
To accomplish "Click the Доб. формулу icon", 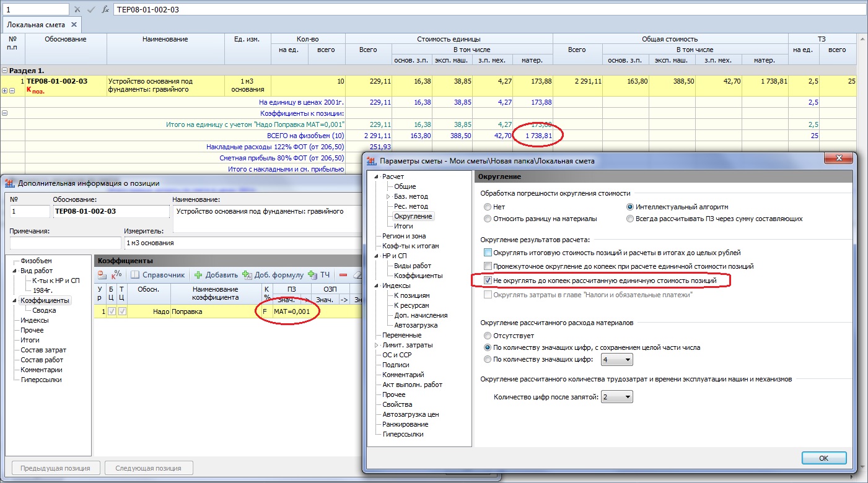I will [x=247, y=275].
